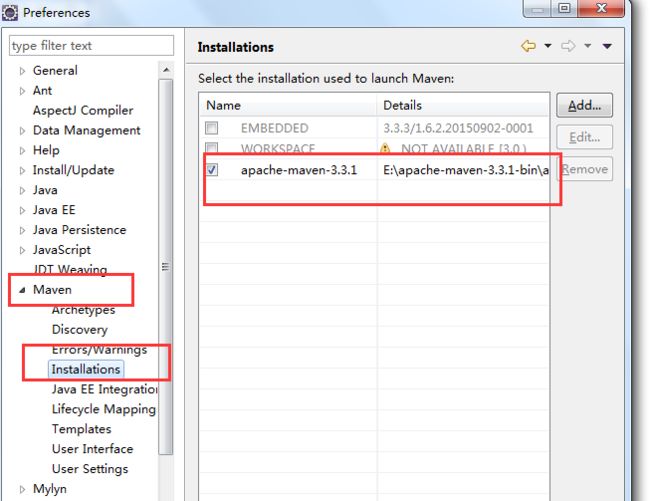The width and height of the screenshot is (650, 501).
Task: Select the Maven preference page
Action: coord(52,289)
